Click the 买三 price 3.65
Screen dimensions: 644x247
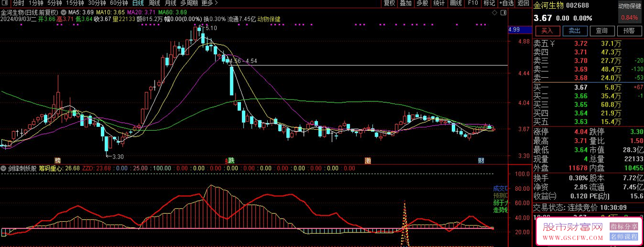pos(581,104)
